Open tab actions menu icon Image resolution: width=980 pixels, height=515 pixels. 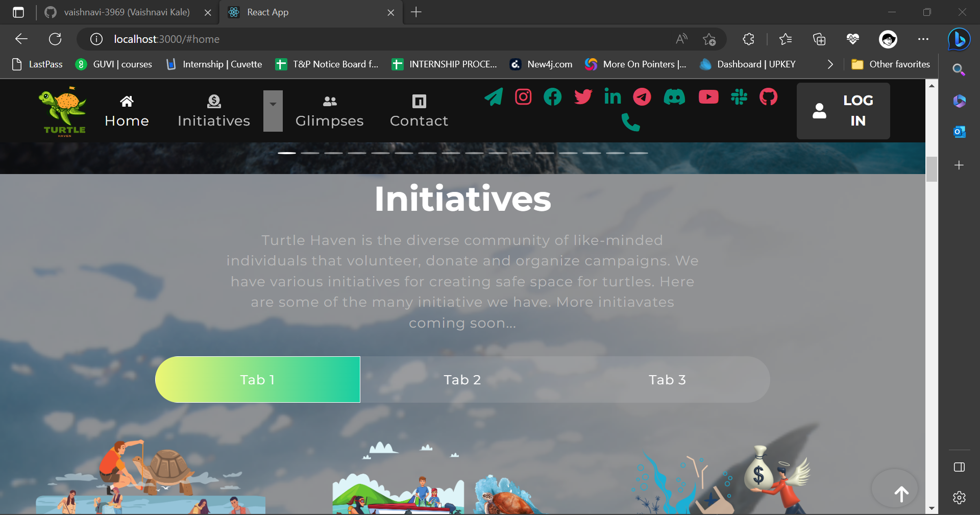tap(18, 12)
